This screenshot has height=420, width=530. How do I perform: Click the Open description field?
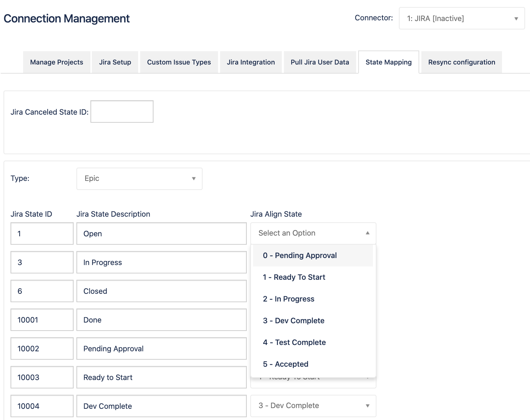(162, 233)
